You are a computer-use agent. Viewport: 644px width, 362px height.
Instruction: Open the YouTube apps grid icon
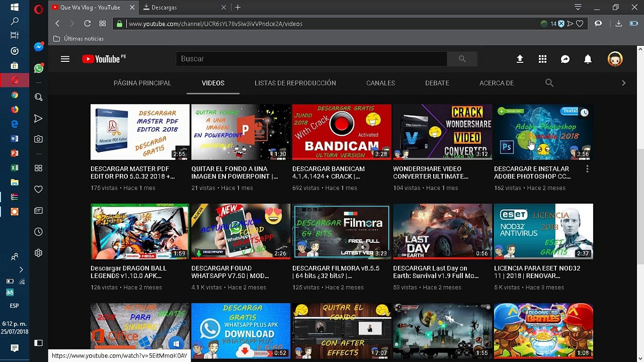coord(542,59)
